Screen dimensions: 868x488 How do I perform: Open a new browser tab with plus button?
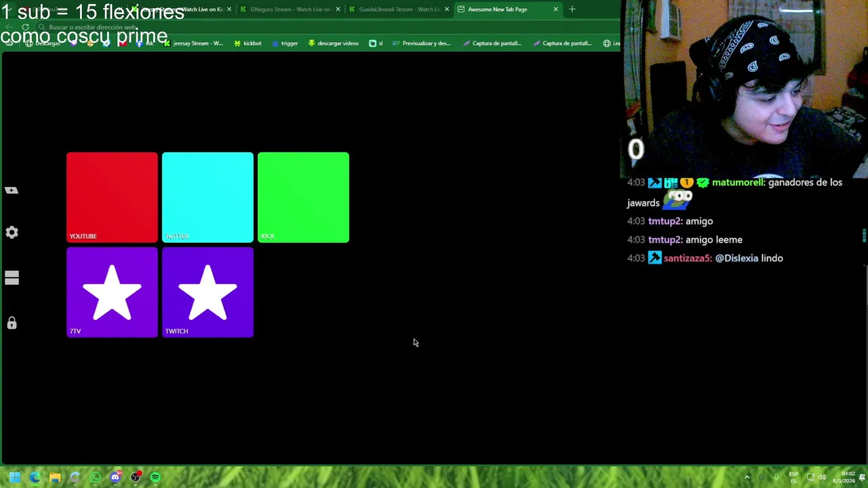572,9
